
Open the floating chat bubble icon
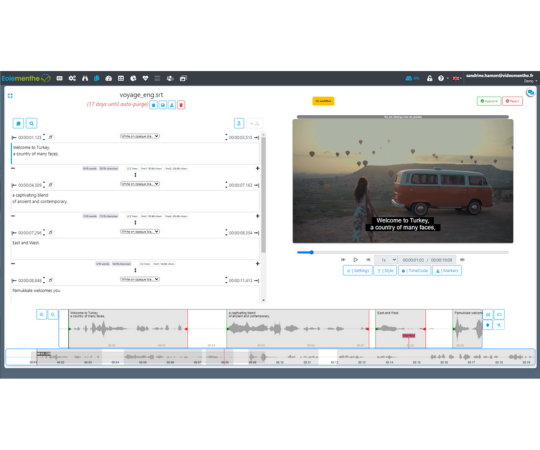pyautogui.click(x=530, y=92)
